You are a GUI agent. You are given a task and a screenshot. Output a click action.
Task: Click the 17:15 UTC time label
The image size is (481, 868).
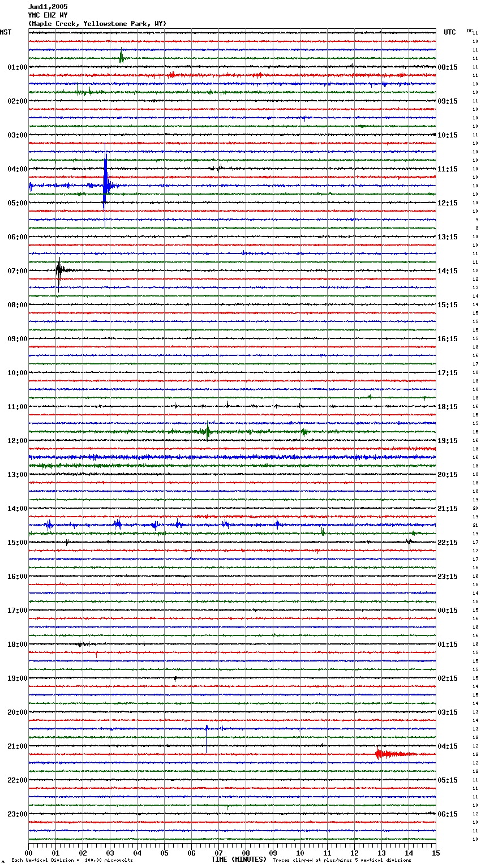click(x=448, y=373)
